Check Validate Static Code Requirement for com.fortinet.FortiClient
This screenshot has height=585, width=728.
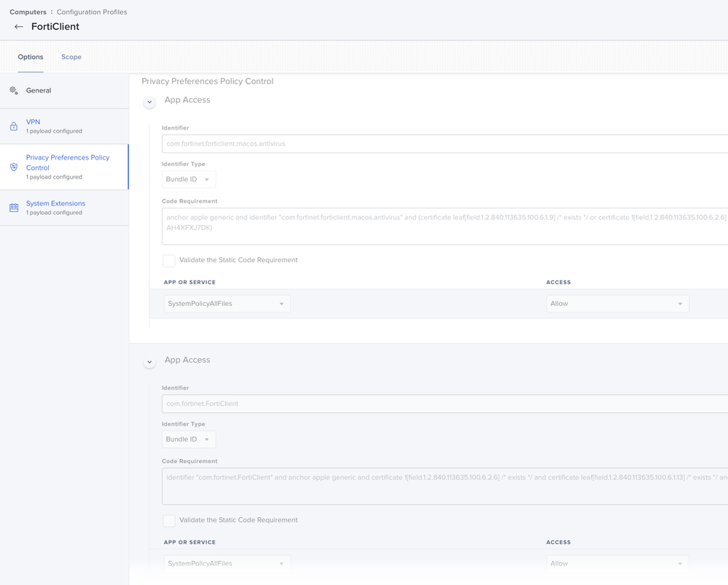coord(169,520)
